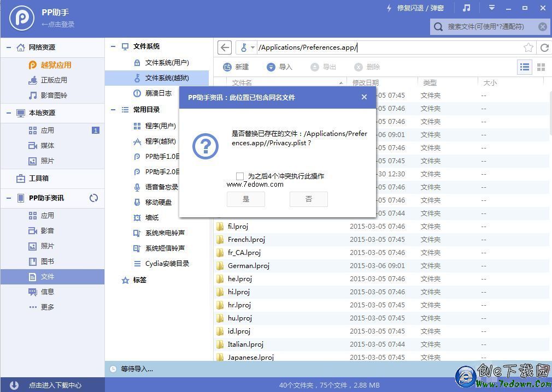Screen dimensions: 552x392
Task: Click 导入 toolbar button
Action: click(280, 67)
